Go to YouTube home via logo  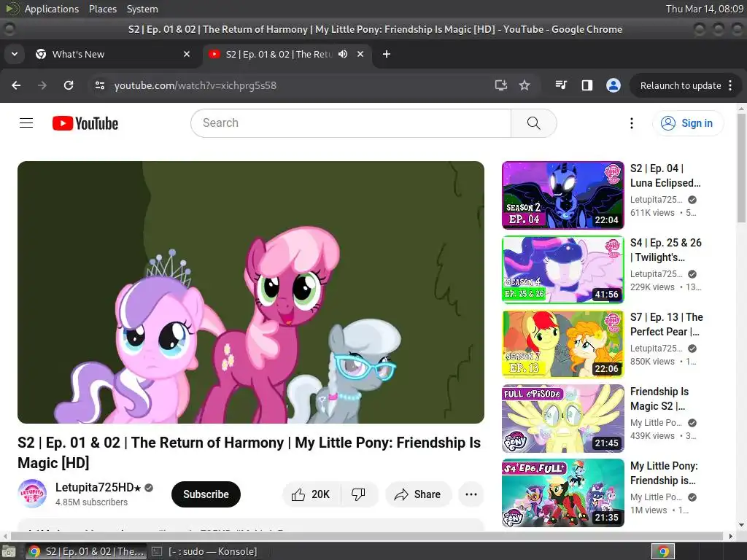tap(85, 123)
